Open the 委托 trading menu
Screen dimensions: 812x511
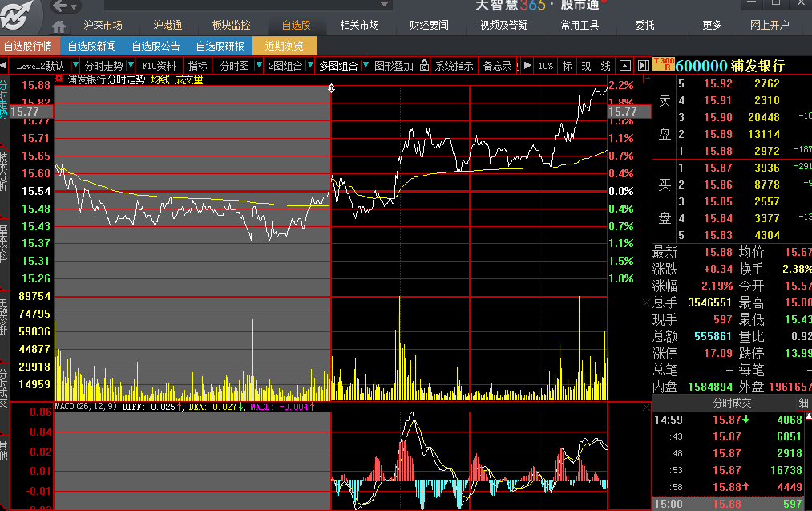pyautogui.click(x=644, y=25)
